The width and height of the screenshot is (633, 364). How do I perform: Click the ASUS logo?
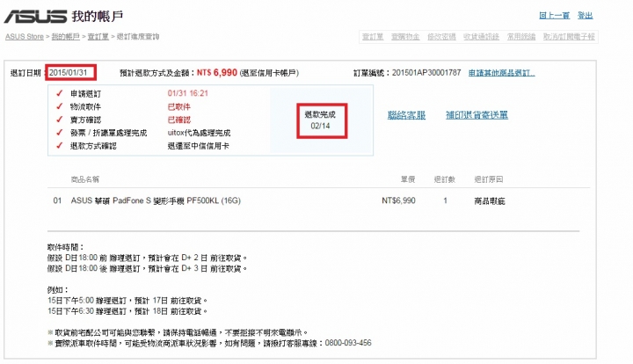tap(35, 16)
